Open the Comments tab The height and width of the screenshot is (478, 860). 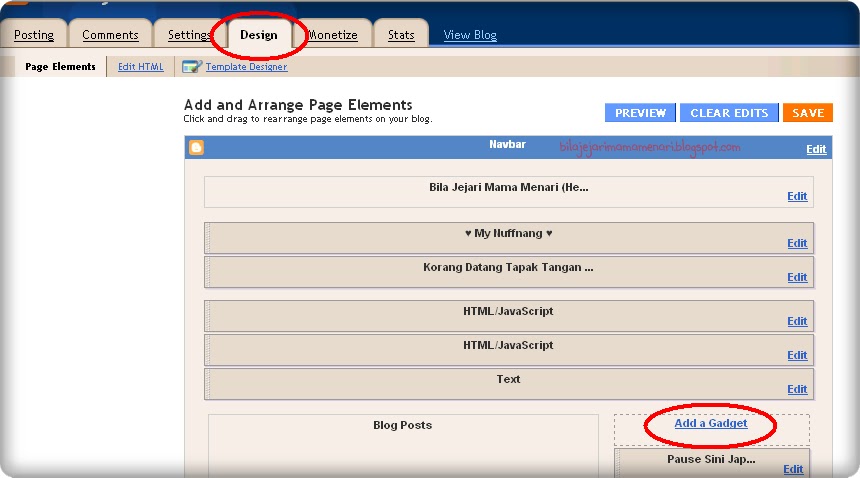click(110, 35)
